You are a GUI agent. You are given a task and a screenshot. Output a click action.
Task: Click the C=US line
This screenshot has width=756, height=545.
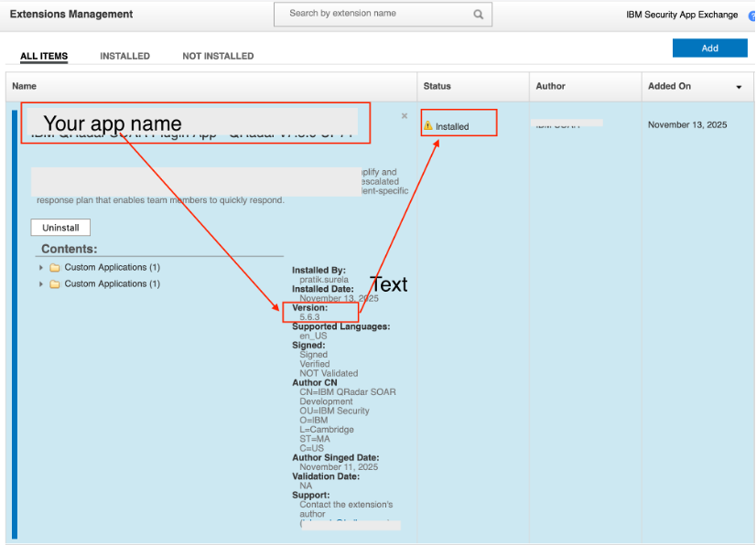tap(311, 448)
